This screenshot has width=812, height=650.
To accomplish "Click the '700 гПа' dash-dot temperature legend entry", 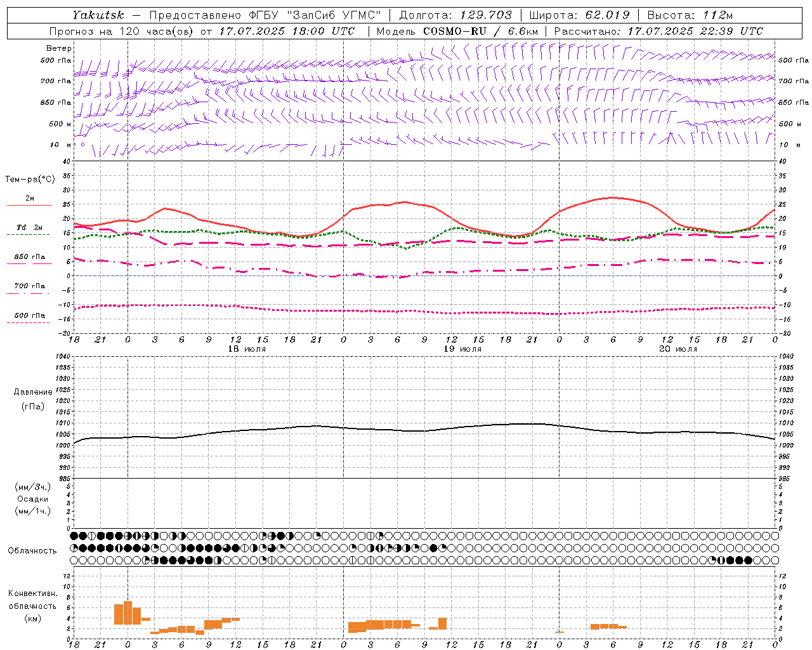I will point(29,286).
